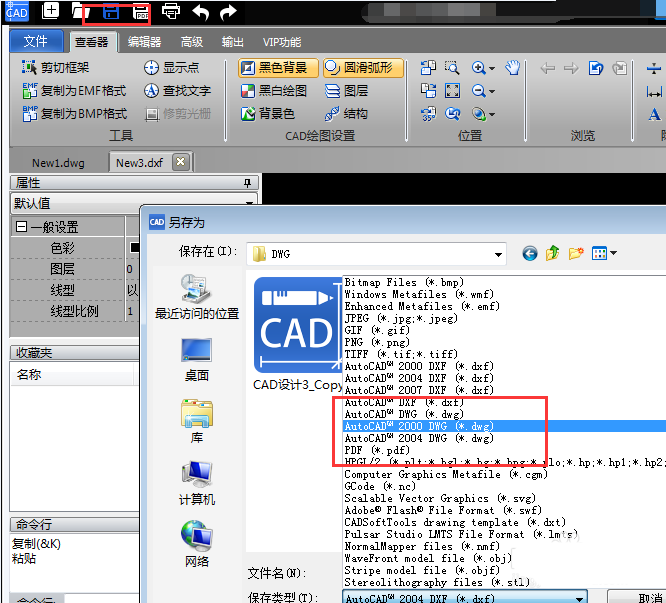Switch to the 高级 tab

pyautogui.click(x=192, y=42)
